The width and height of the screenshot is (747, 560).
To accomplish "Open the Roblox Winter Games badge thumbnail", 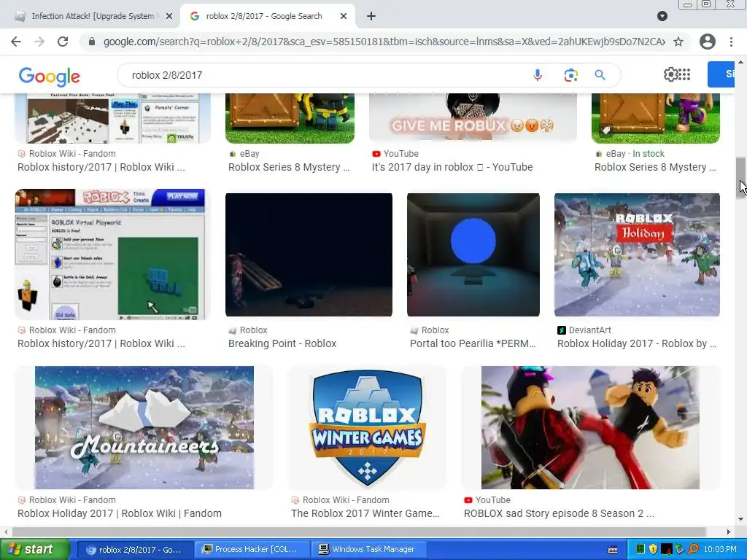I will click(367, 427).
